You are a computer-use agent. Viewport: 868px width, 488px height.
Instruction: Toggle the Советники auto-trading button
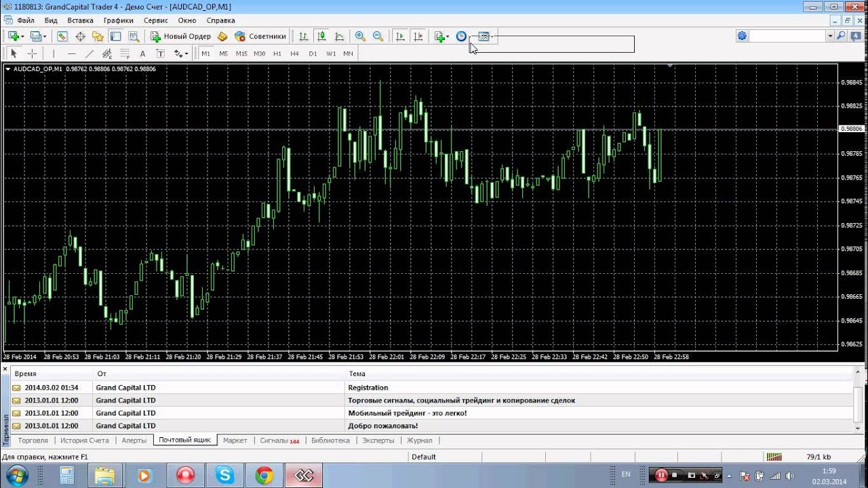pos(260,36)
